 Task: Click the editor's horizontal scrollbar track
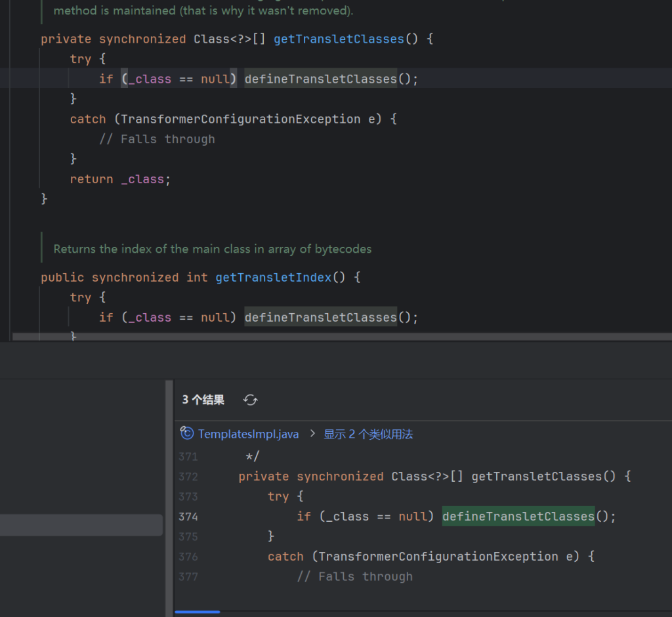point(328,337)
